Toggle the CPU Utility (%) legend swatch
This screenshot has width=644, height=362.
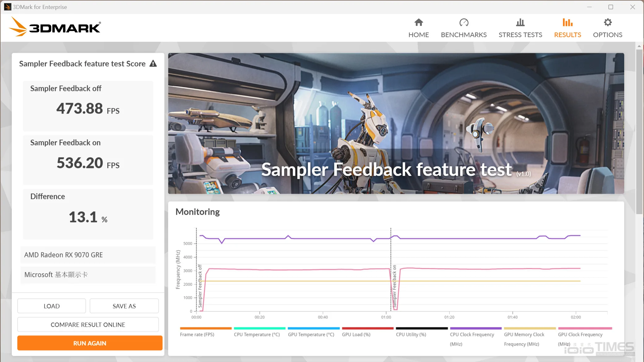[x=422, y=328]
